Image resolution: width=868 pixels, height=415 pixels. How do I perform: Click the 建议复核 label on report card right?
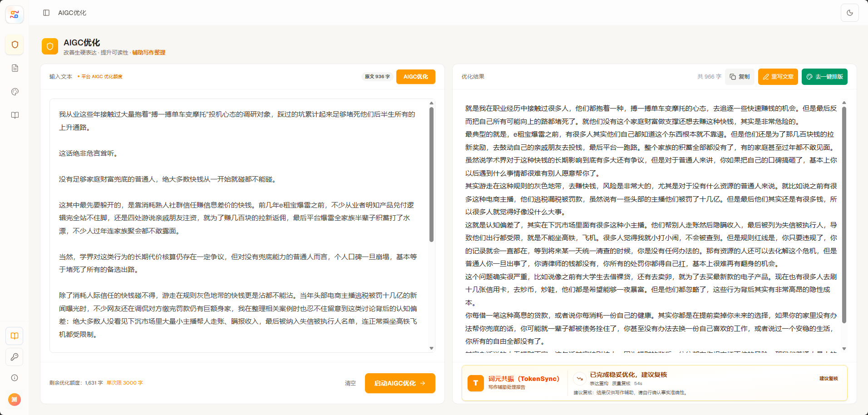coord(829,378)
